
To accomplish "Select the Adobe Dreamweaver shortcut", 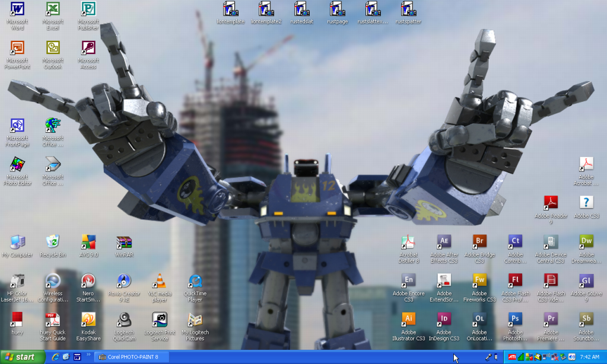I will pos(586,242).
